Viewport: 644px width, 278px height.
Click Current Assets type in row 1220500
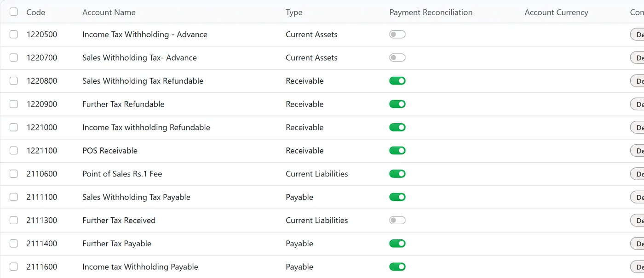pos(311,34)
